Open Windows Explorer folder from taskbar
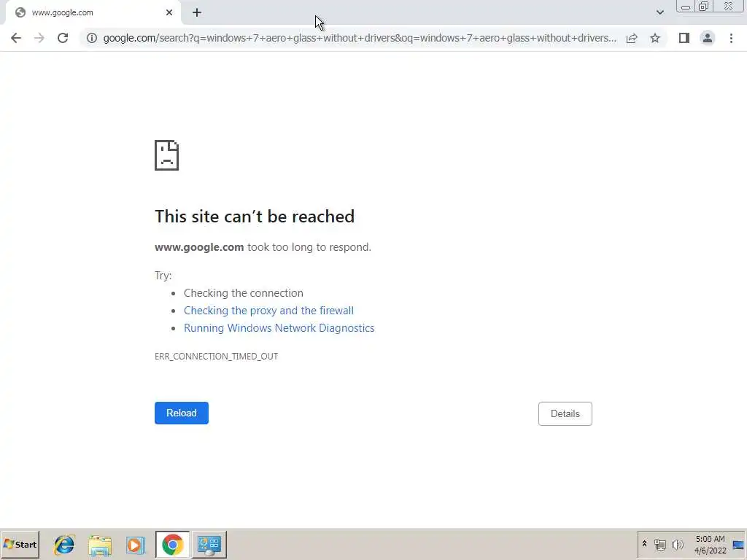This screenshot has width=747, height=560. [x=99, y=545]
